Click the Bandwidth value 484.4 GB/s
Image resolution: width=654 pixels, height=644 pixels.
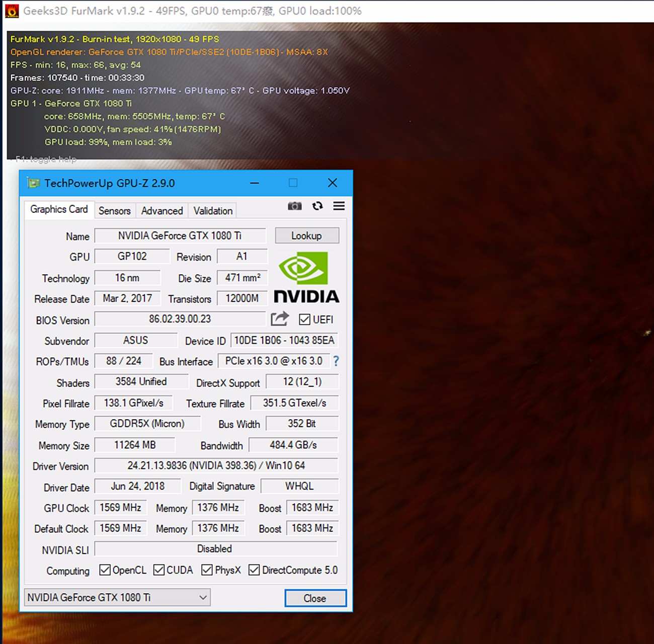(294, 445)
